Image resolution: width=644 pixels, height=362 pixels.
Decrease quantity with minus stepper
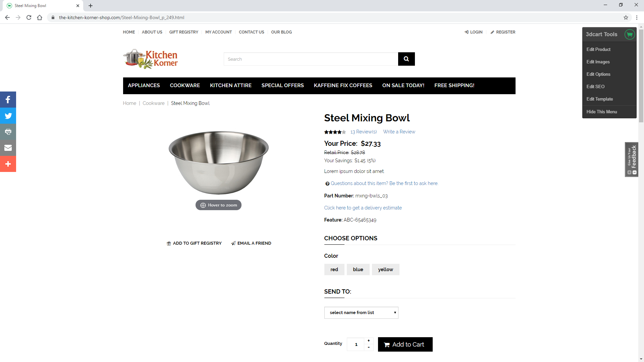click(x=369, y=348)
